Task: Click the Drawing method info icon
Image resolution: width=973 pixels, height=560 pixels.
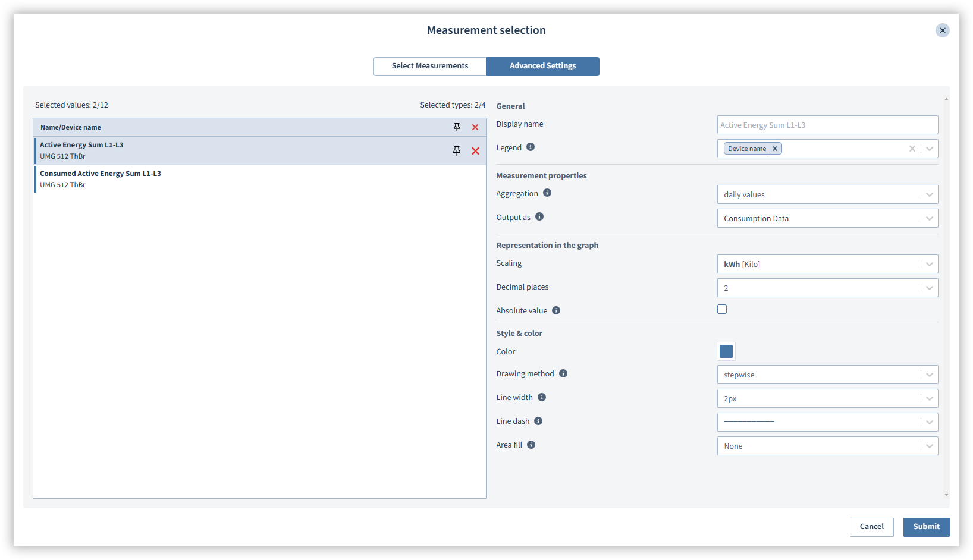Action: click(x=563, y=373)
